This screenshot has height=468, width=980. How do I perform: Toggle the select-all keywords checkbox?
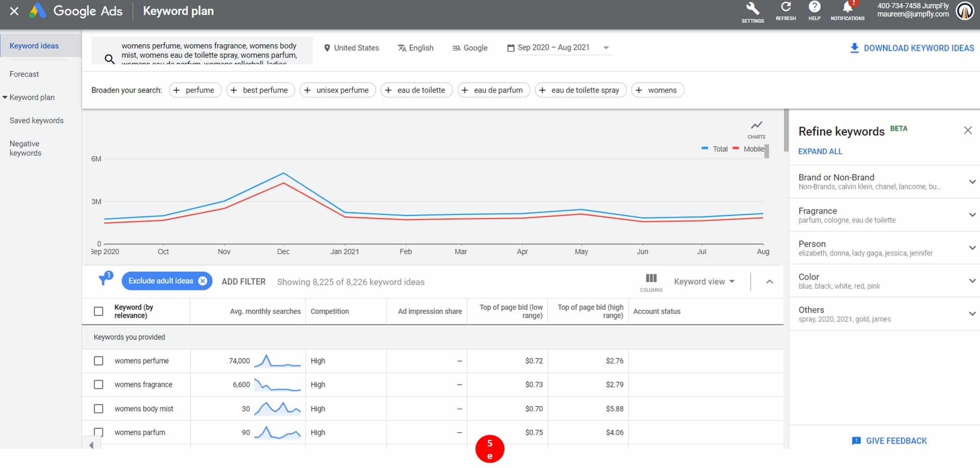(99, 311)
